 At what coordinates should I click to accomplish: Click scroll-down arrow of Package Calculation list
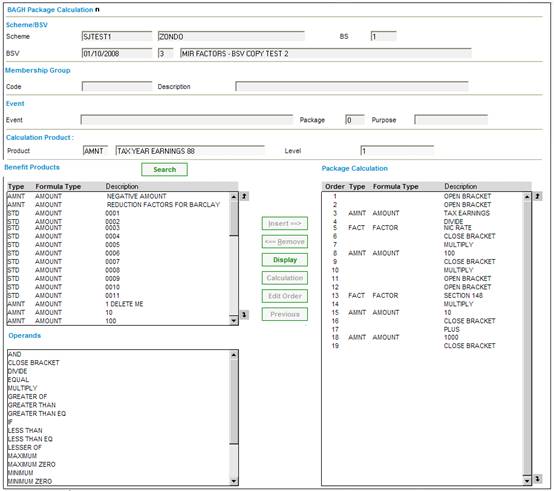(527, 481)
